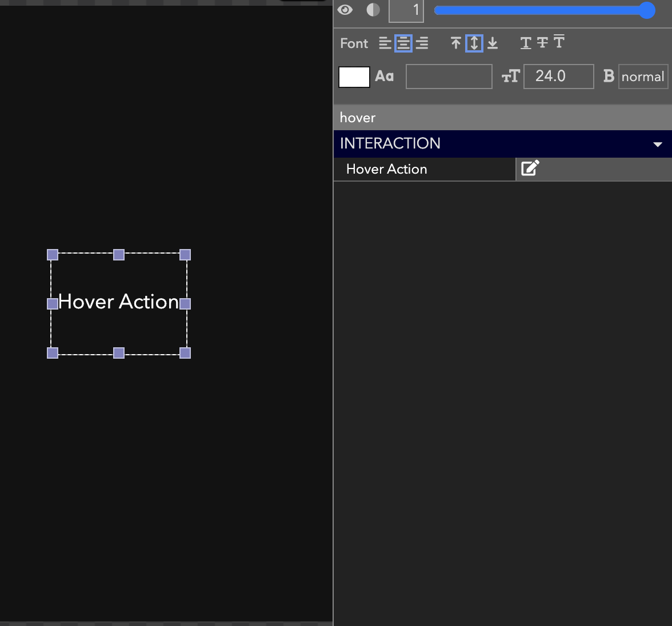This screenshot has height=626, width=672.
Task: Align text to vertical middle
Action: (474, 43)
